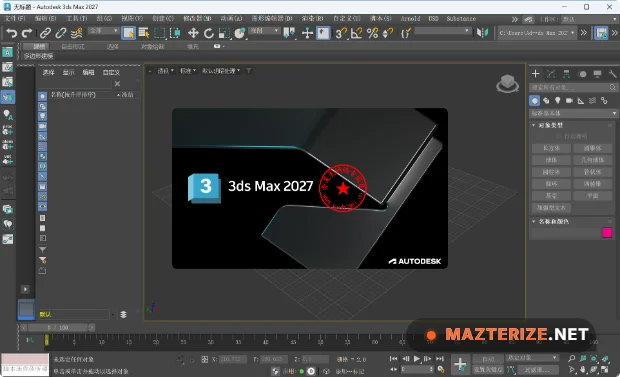Open the 默认明暗处理 shading menu
Screen dimensions: 620x377
coord(221,71)
